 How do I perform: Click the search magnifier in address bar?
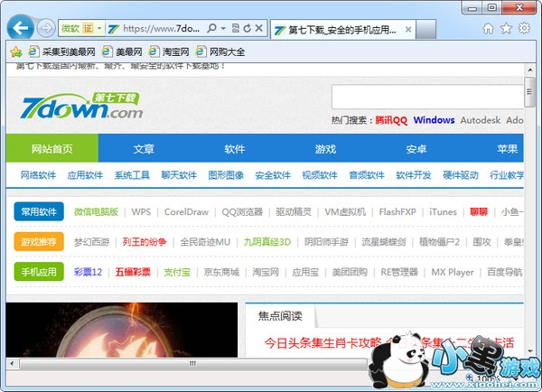coord(211,28)
